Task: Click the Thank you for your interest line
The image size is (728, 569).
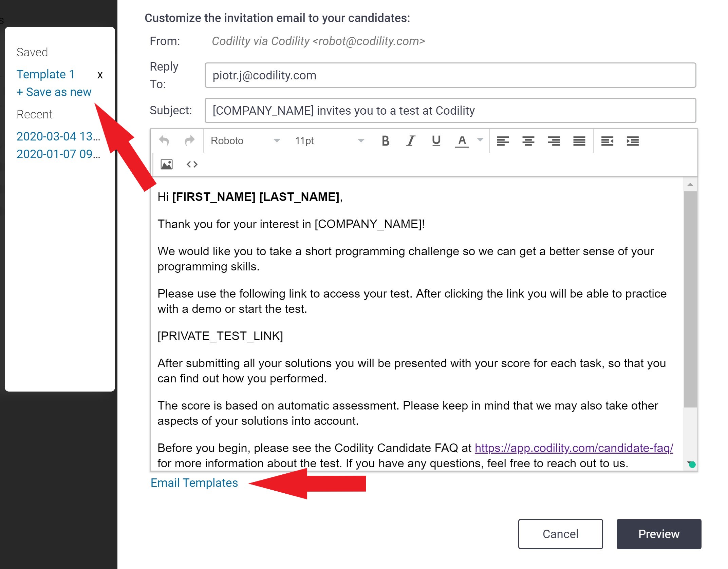Action: 291,224
